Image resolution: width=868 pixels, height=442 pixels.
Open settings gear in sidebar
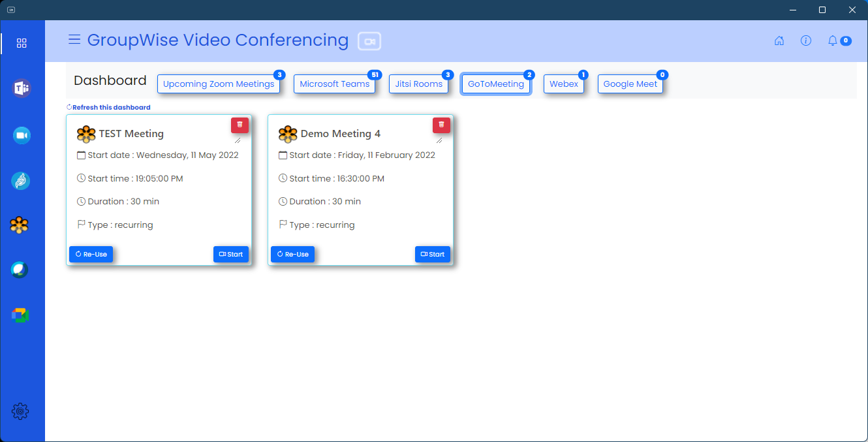(x=20, y=411)
